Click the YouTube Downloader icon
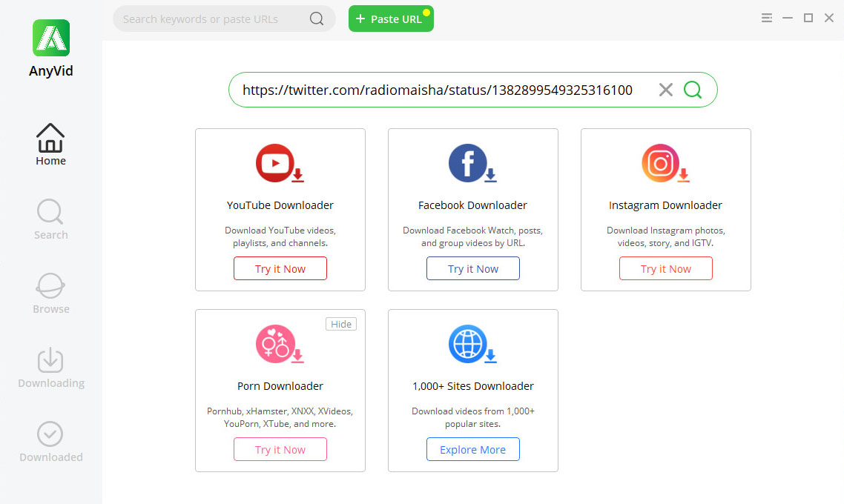This screenshot has width=844, height=504. (x=280, y=164)
